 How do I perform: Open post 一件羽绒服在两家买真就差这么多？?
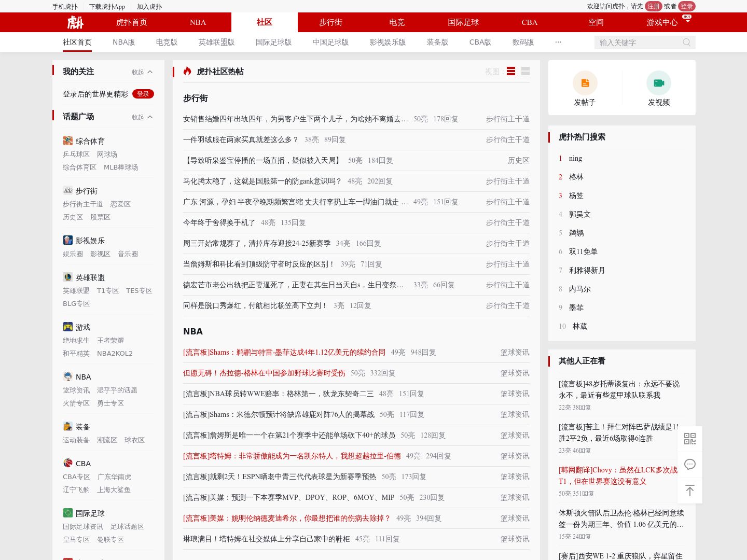[x=241, y=139]
